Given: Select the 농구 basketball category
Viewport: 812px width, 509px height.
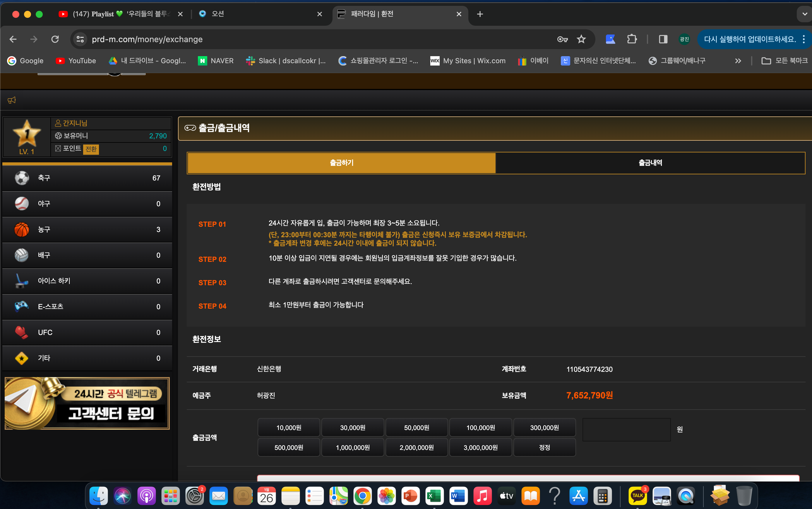Looking at the screenshot, I should tap(87, 229).
